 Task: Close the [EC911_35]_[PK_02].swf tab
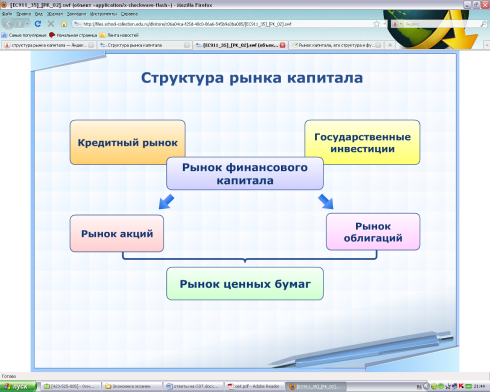point(283,45)
